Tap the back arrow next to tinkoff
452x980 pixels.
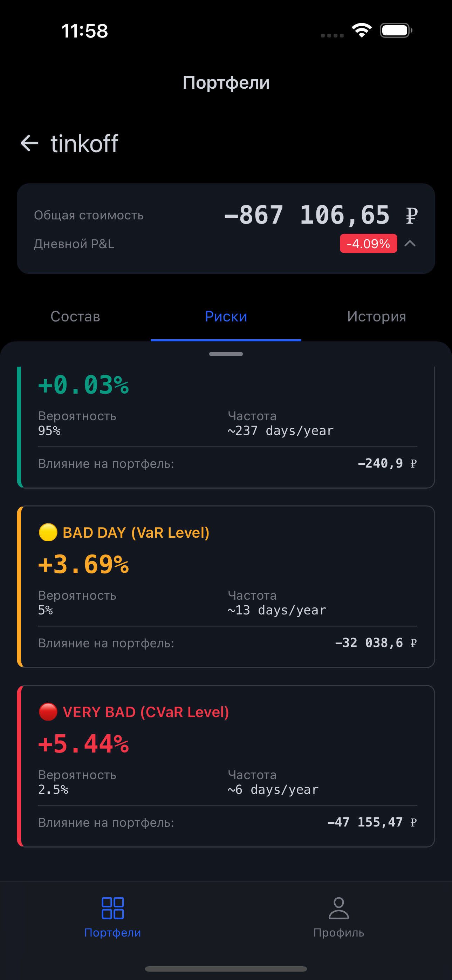tap(29, 143)
